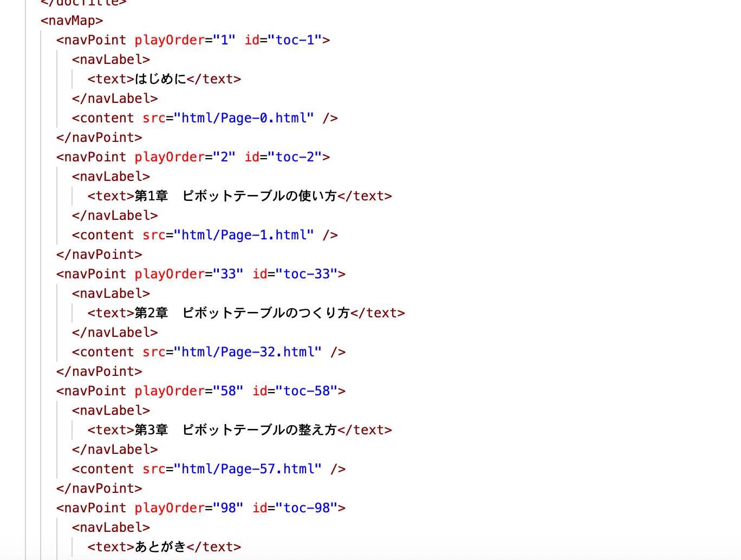The height and width of the screenshot is (560, 741).
Task: Click the playOrder value "1"
Action: (224, 40)
